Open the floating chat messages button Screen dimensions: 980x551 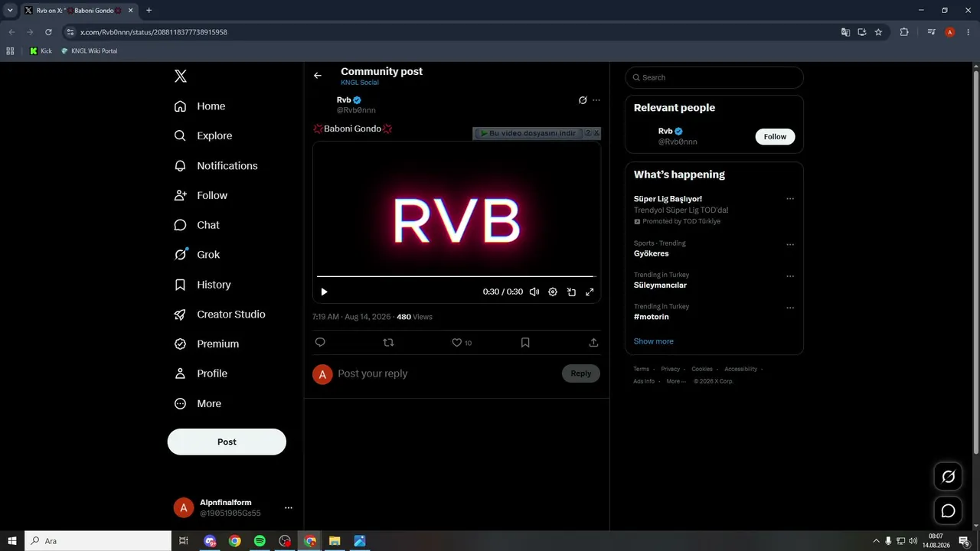tap(948, 510)
